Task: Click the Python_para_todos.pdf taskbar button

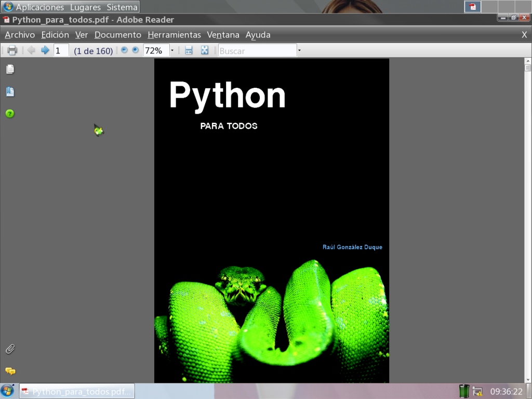Action: tap(77, 392)
